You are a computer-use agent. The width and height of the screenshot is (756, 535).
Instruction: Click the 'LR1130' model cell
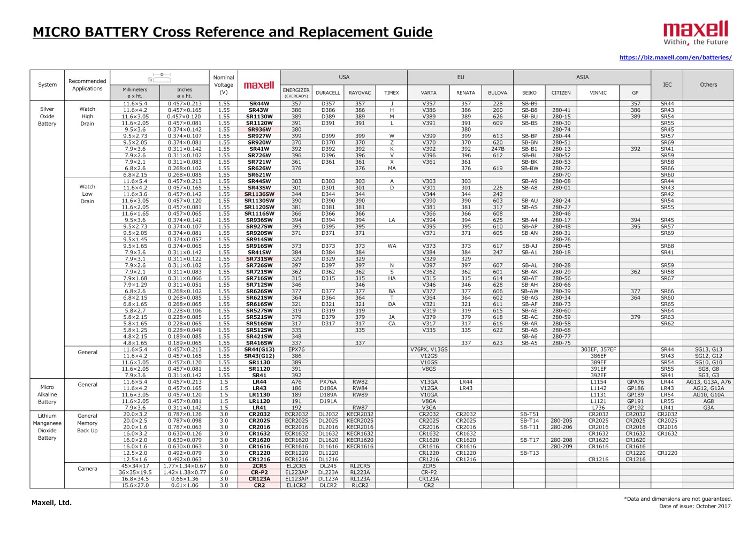tap(259, 395)
